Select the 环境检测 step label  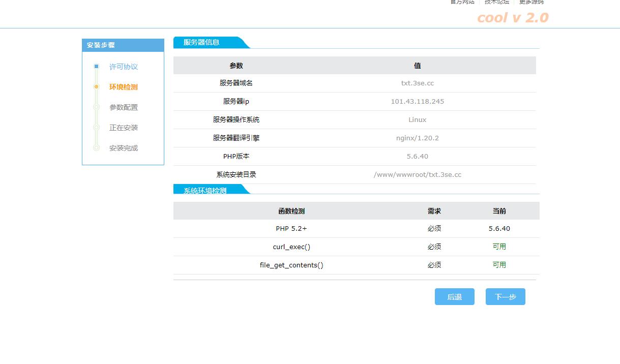(124, 87)
